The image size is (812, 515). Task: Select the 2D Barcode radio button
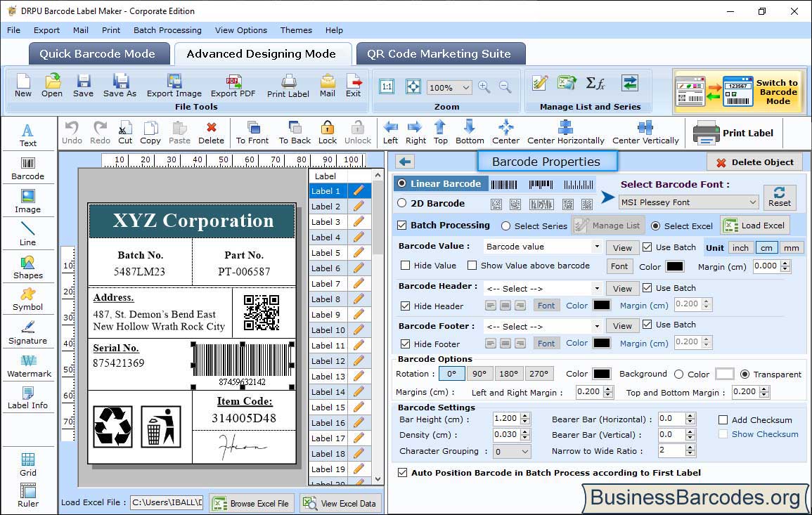click(402, 203)
